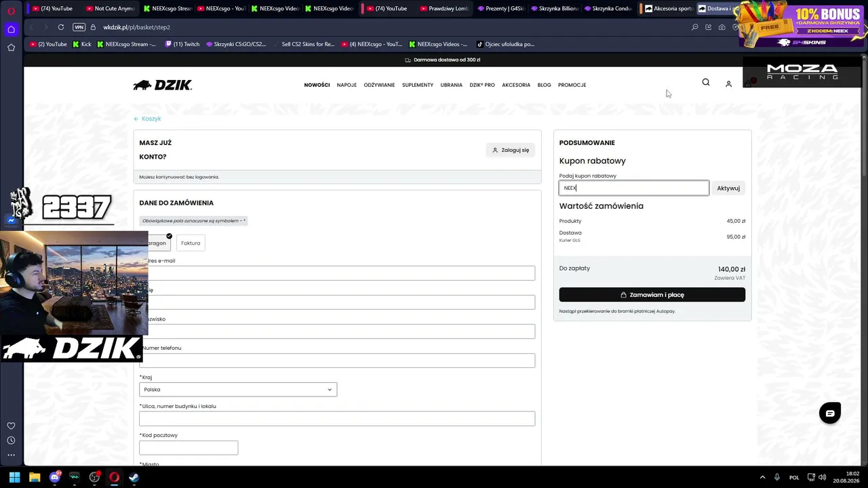Open the UBRANIA menu item
Image resolution: width=868 pixels, height=488 pixels.
(x=451, y=85)
